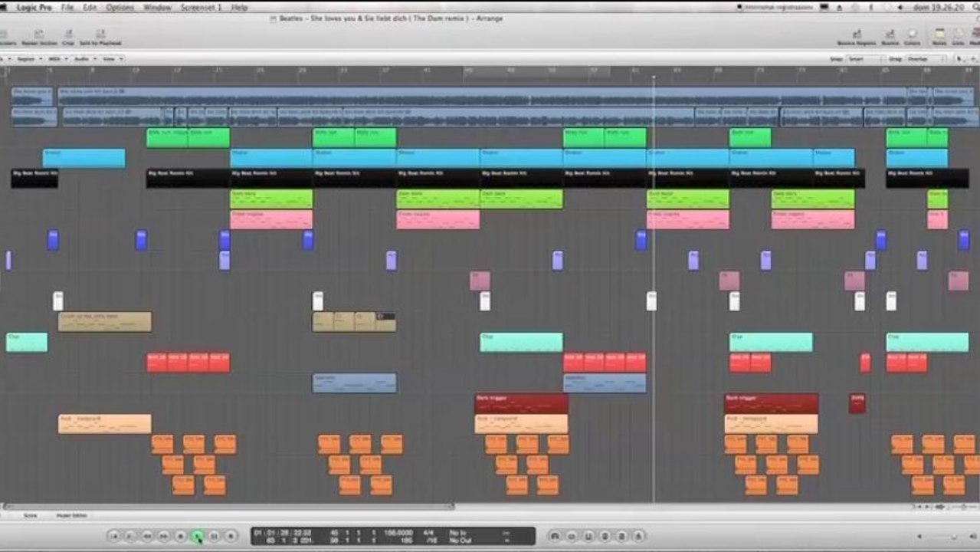Open the Screenset 1 menu

click(x=201, y=7)
